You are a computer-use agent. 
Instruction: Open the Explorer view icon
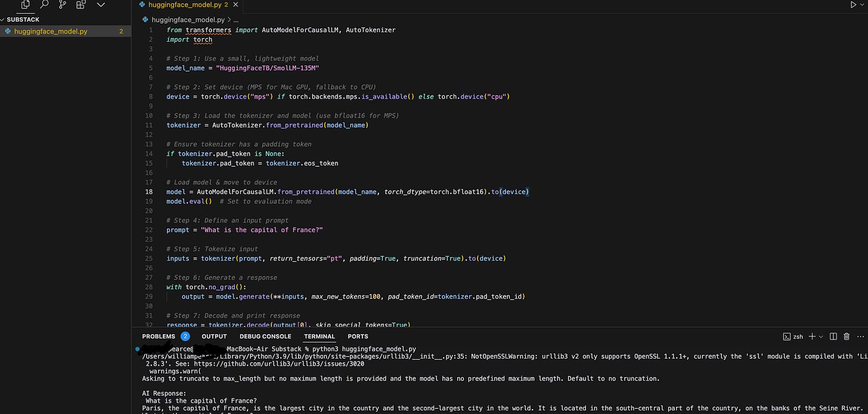[x=25, y=5]
